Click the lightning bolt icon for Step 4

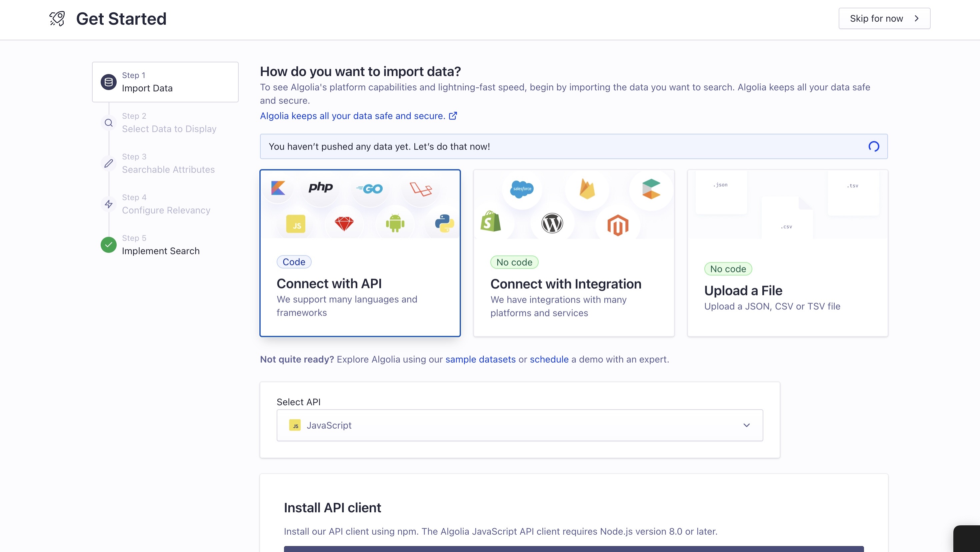[108, 204]
